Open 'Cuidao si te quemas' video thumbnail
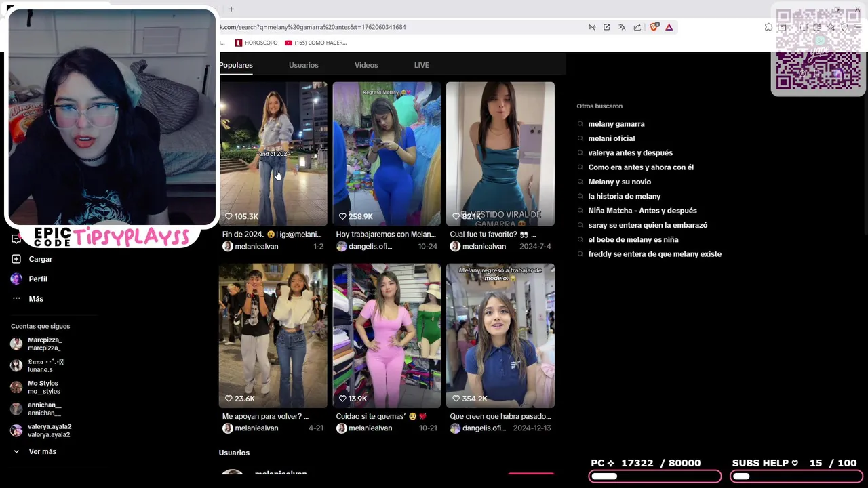This screenshot has width=868, height=488. pos(387,335)
